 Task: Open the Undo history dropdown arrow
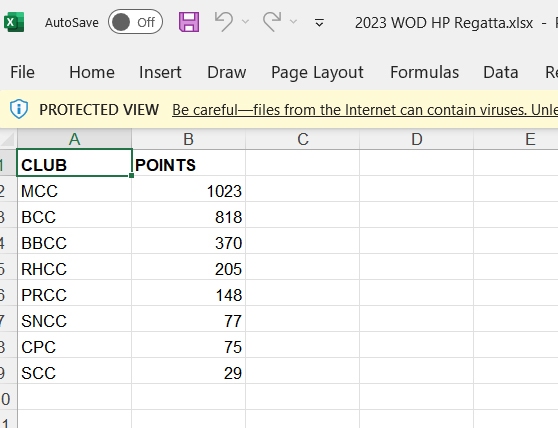[x=245, y=22]
